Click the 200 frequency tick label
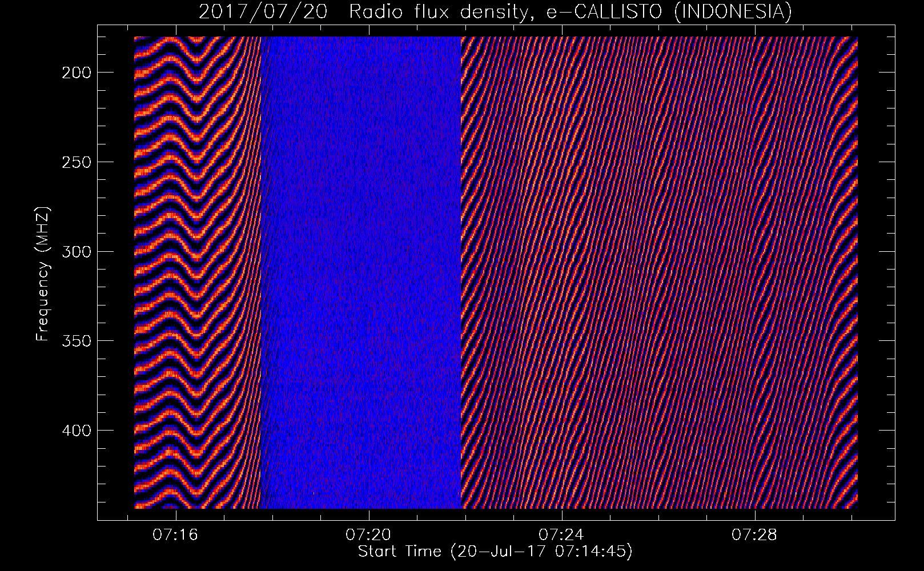The width and height of the screenshot is (924, 571). click(x=75, y=73)
